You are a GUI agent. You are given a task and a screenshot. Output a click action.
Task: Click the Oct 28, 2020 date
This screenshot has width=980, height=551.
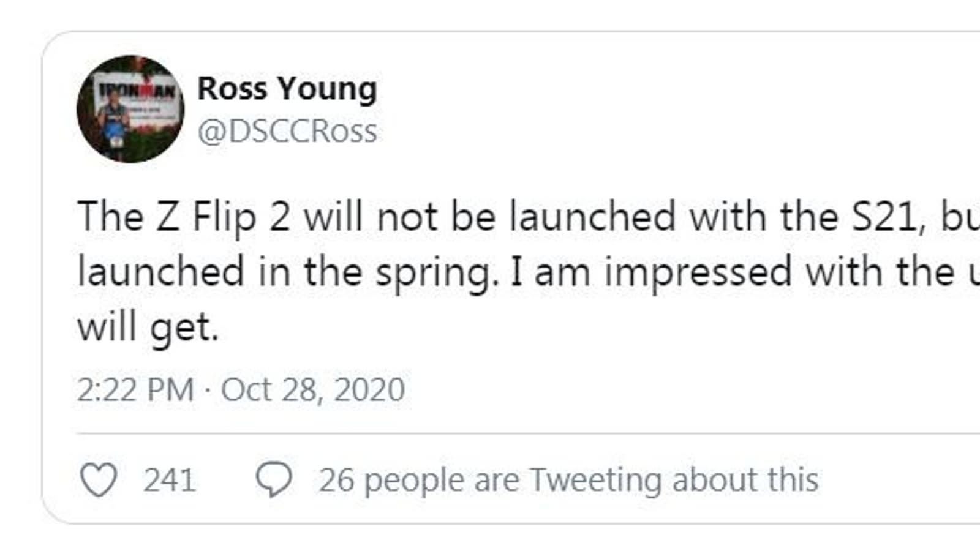[x=313, y=390]
